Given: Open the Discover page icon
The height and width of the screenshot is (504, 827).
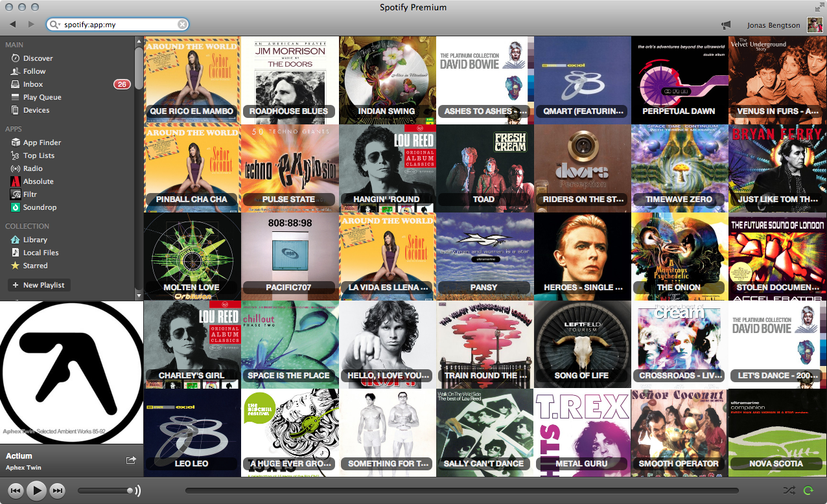Looking at the screenshot, I should point(16,58).
